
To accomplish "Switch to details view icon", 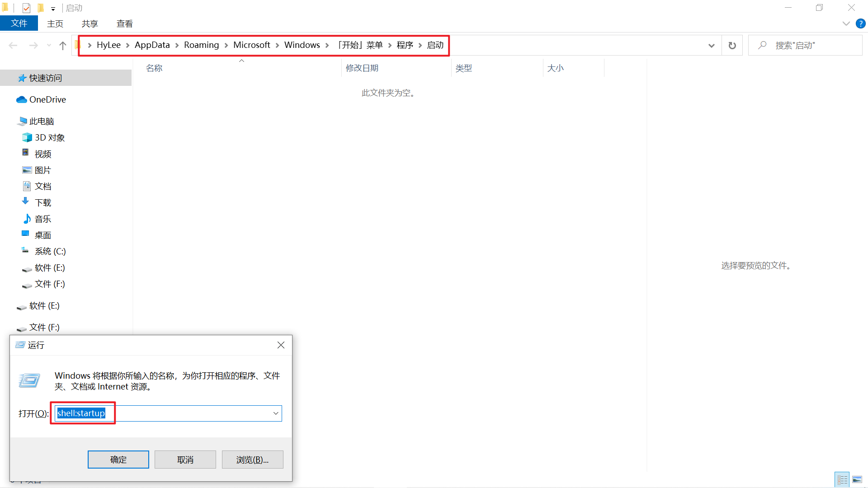I will (x=842, y=479).
